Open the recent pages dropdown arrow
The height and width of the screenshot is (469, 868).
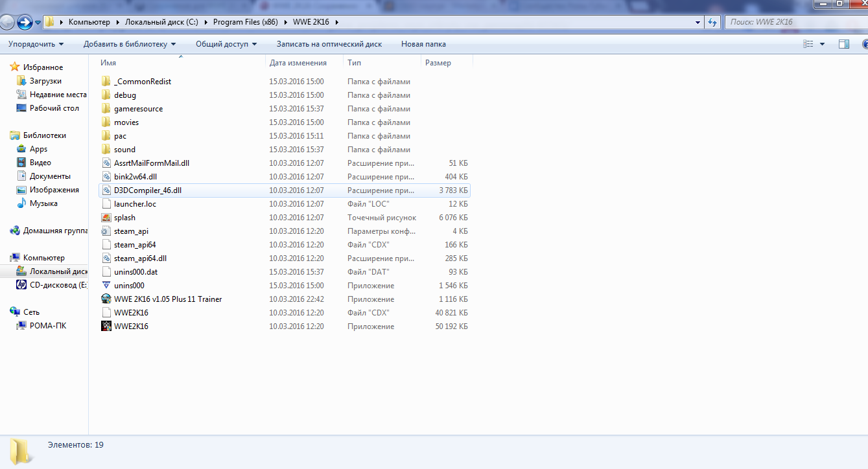click(x=38, y=23)
